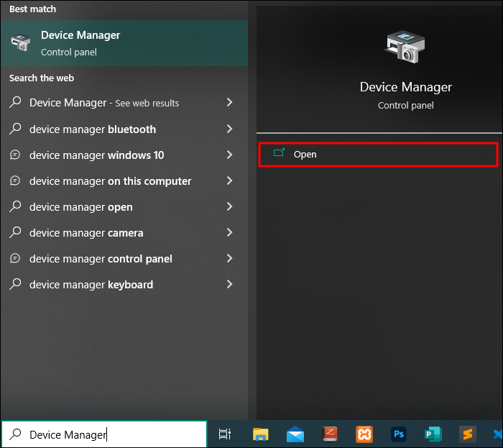Image resolution: width=503 pixels, height=448 pixels.
Task: Open Sublime Text from the taskbar
Action: [468, 434]
